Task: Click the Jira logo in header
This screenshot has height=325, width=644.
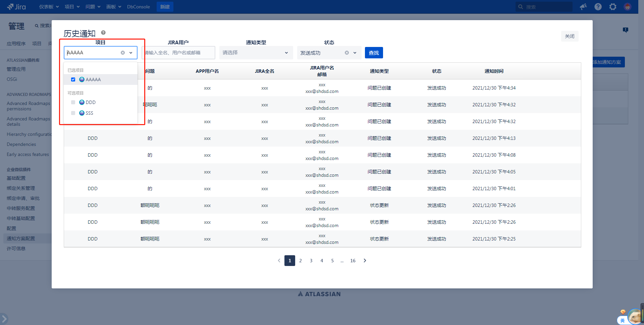Action: pos(16,7)
